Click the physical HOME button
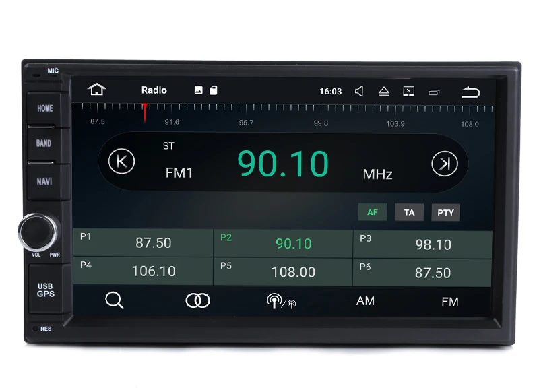This screenshot has height=392, width=539. point(45,108)
